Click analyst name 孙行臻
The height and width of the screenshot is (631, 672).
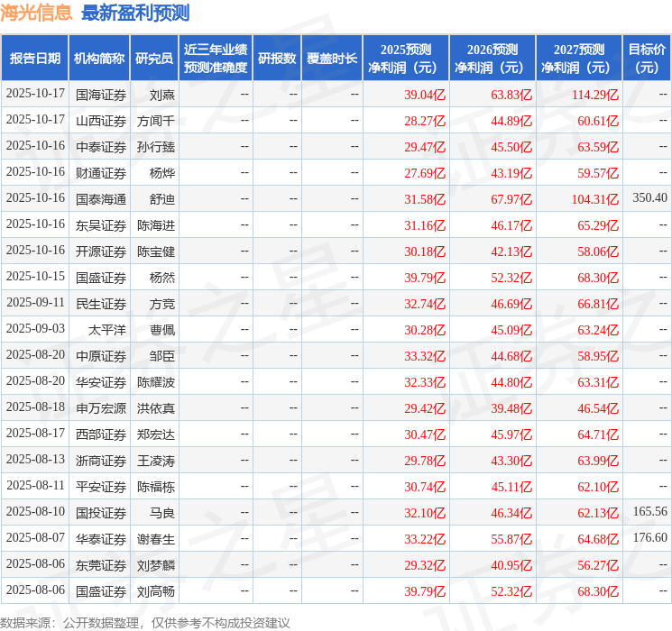pos(156,147)
